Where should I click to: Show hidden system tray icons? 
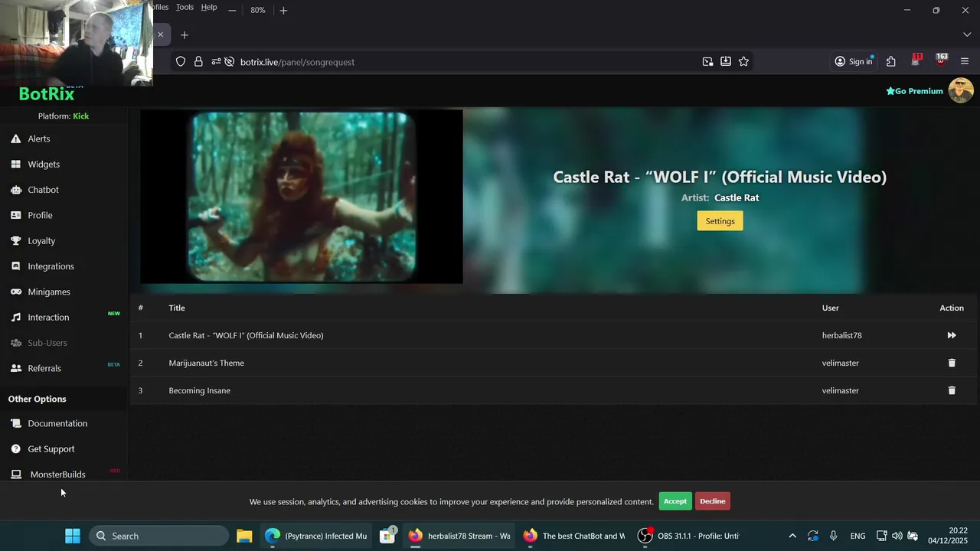[792, 536]
